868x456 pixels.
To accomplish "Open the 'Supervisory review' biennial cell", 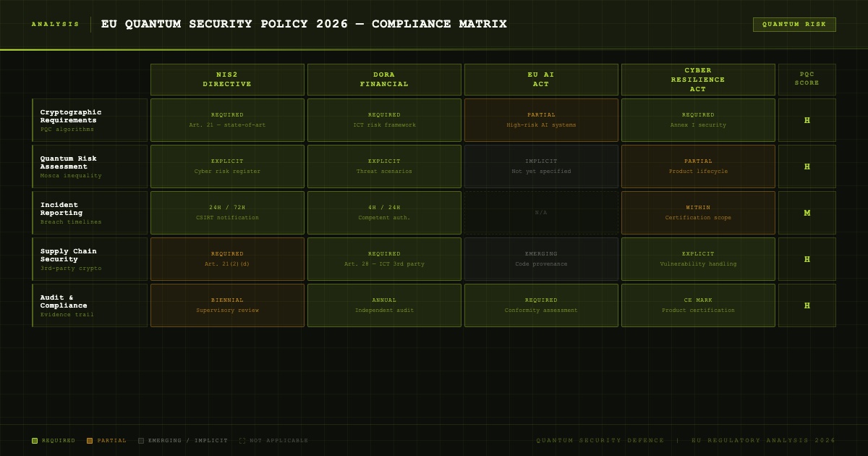I will 227,305.
